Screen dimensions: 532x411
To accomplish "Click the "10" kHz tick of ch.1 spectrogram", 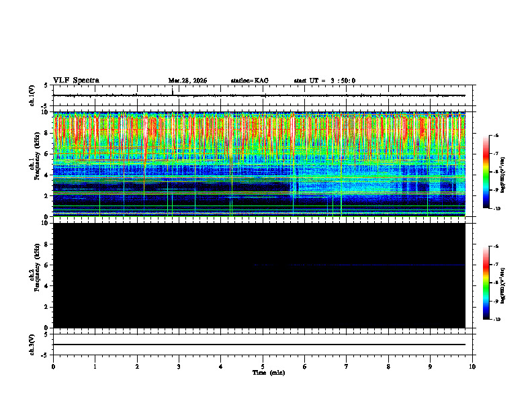I will (x=46, y=111).
